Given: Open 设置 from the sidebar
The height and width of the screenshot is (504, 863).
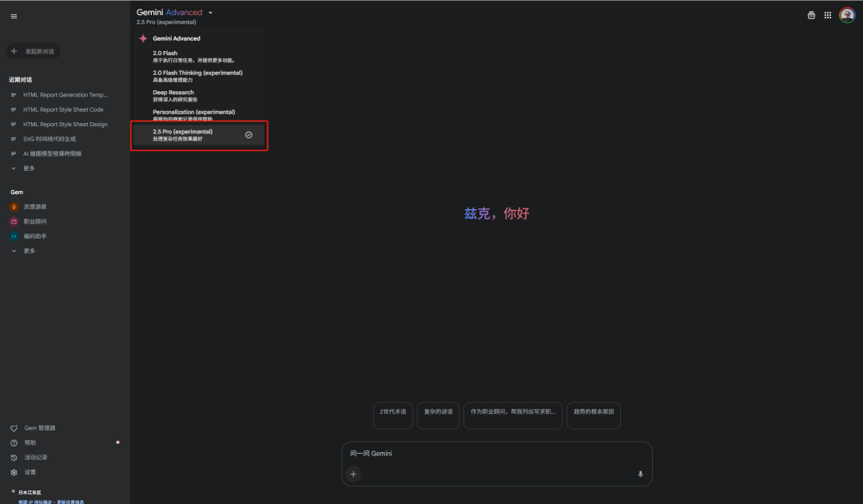Looking at the screenshot, I should click(x=30, y=472).
